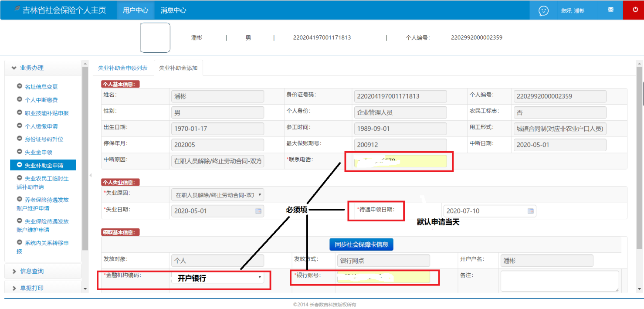Click 同步社会保障卡信息 button
Viewport: 644px width, 309px height.
361,244
